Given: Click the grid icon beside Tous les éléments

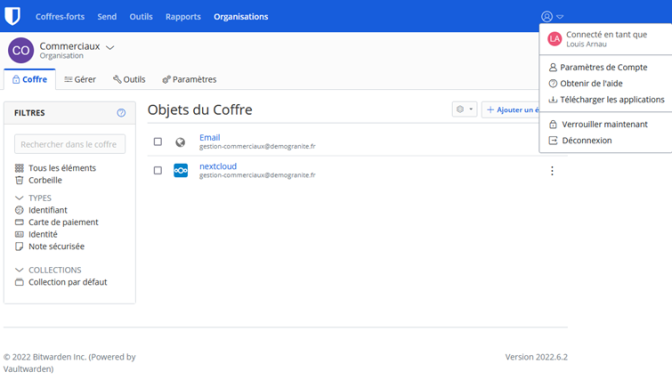Looking at the screenshot, I should [x=19, y=168].
